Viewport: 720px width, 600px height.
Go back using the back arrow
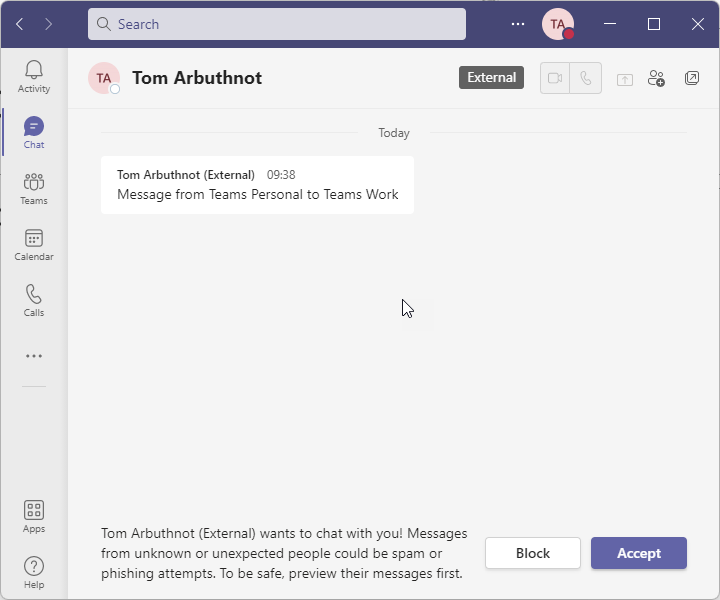[x=20, y=24]
